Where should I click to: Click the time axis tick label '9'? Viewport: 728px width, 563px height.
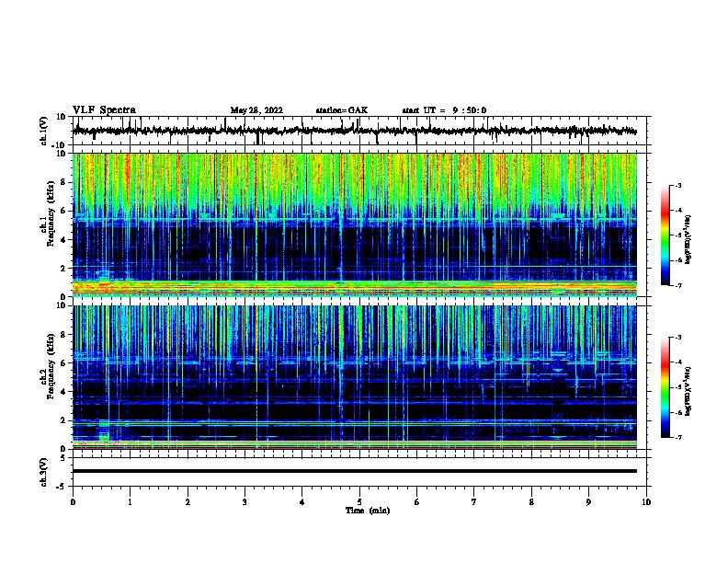588,502
